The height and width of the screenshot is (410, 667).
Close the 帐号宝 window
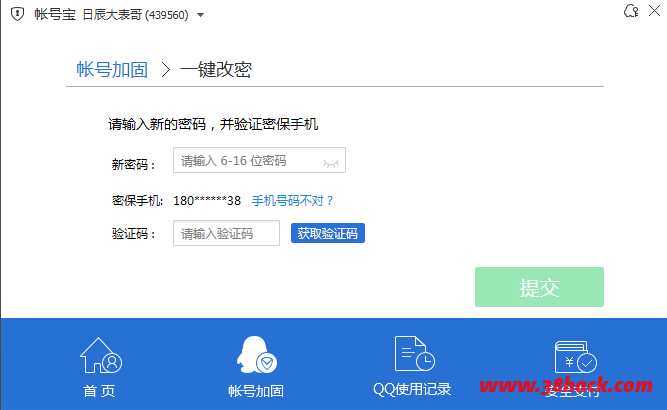[x=655, y=11]
